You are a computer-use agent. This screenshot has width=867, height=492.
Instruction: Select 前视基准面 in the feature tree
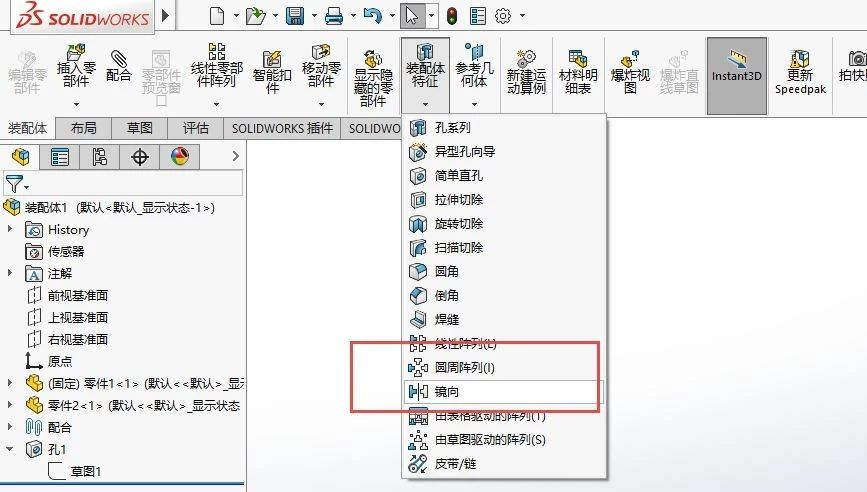78,296
